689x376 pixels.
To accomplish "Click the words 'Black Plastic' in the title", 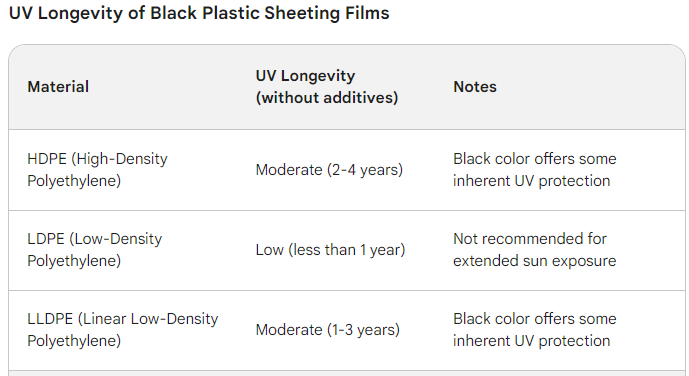I will [x=204, y=13].
